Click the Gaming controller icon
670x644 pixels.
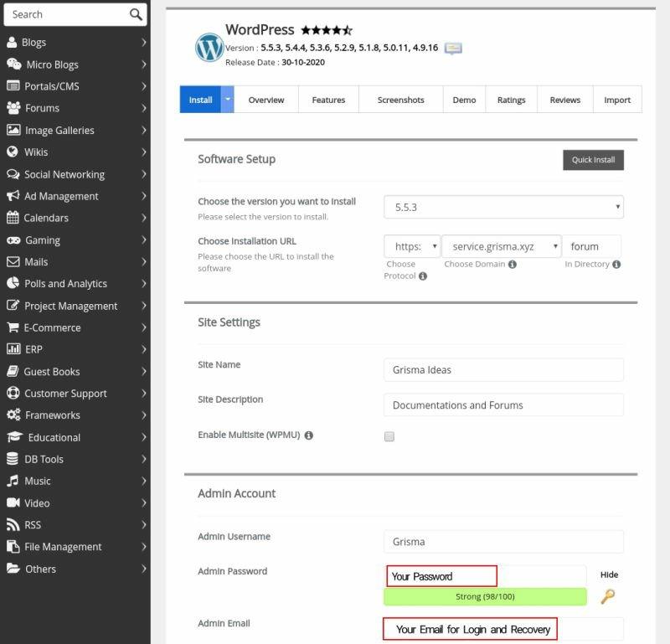point(13,240)
